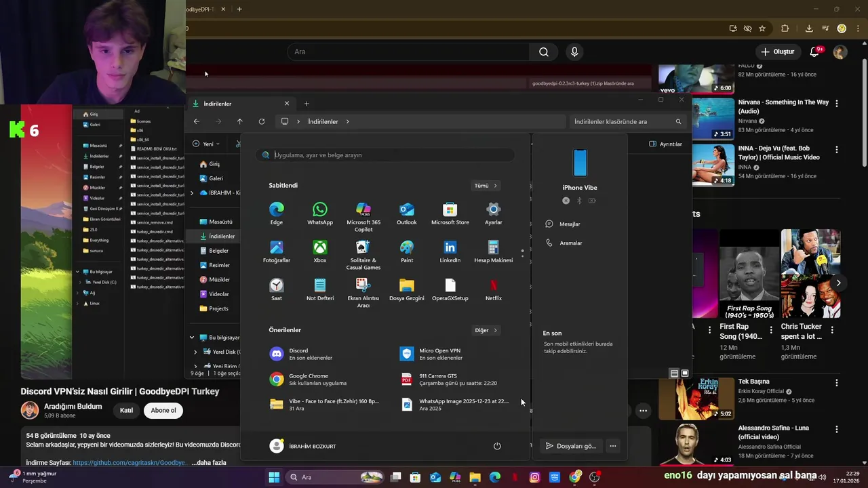The width and height of the screenshot is (868, 488).
Task: Open phone panel more options (…)
Action: tap(613, 445)
